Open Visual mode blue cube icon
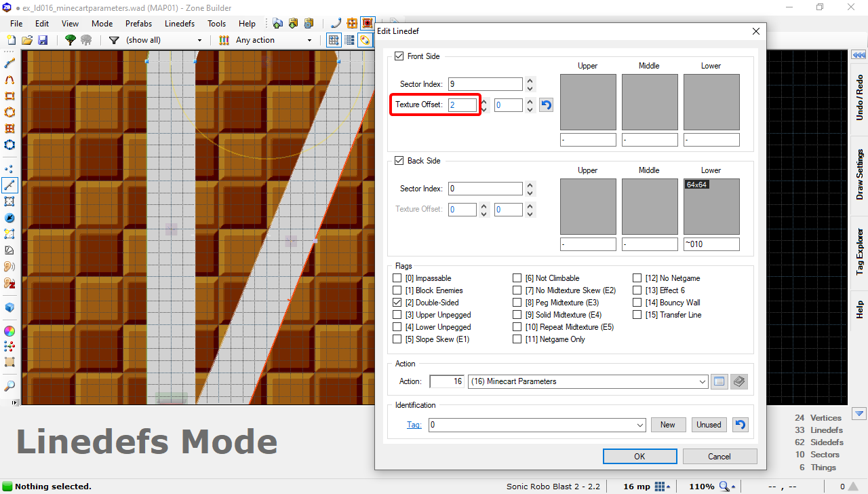This screenshot has height=494, width=868. (x=9, y=307)
